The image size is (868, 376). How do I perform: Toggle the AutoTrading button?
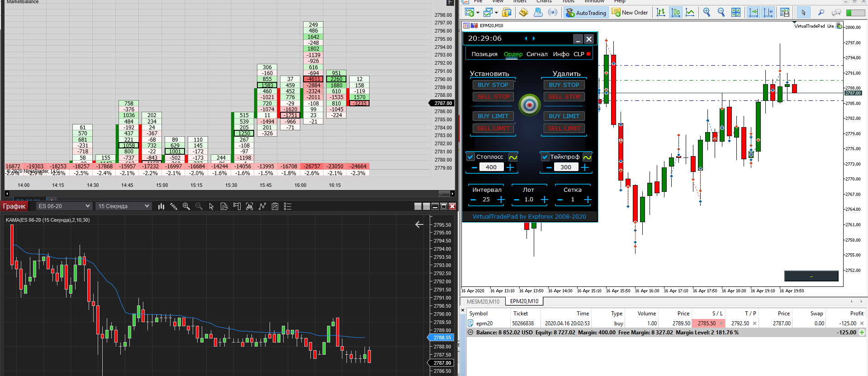coord(586,13)
